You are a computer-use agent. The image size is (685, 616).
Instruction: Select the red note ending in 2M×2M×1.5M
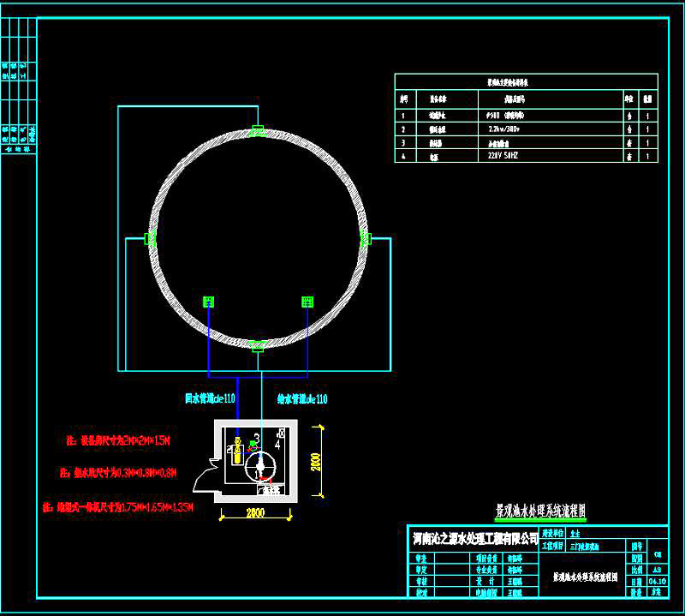coord(119,441)
